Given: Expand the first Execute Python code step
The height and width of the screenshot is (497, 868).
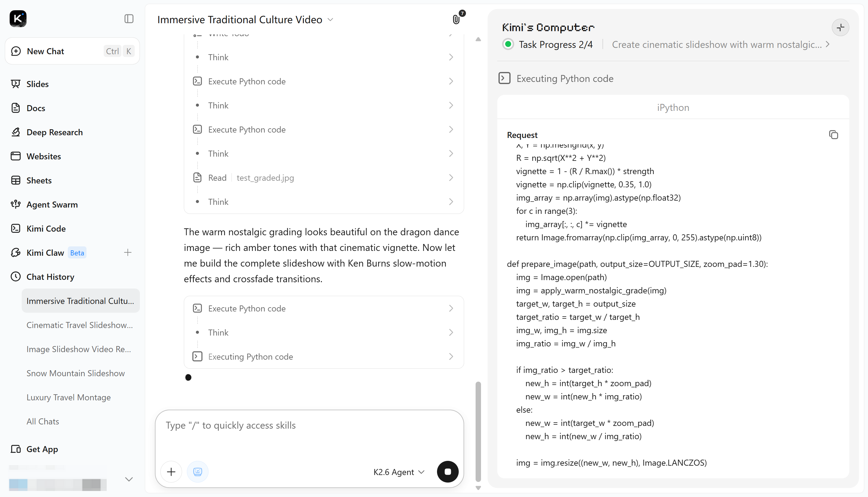Looking at the screenshot, I should 324,82.
